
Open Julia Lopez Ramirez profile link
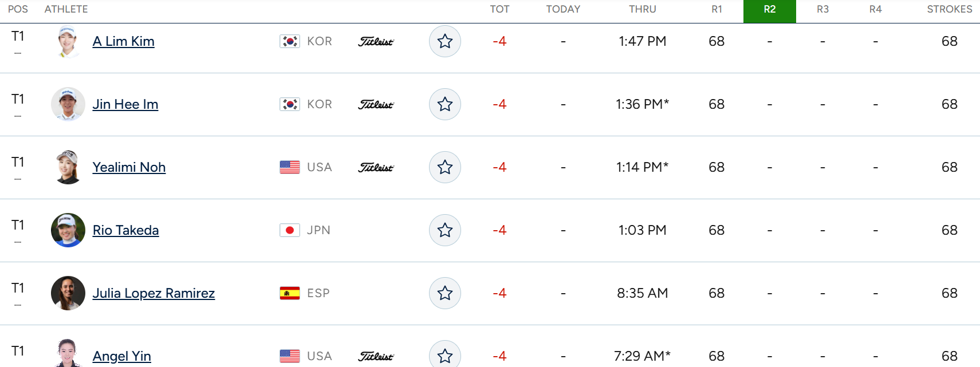tap(154, 293)
